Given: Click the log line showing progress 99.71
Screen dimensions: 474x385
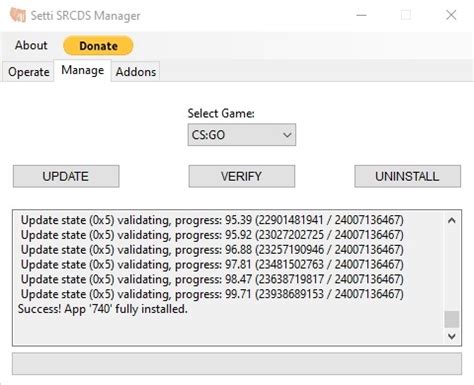Looking at the screenshot, I should click(x=212, y=294).
